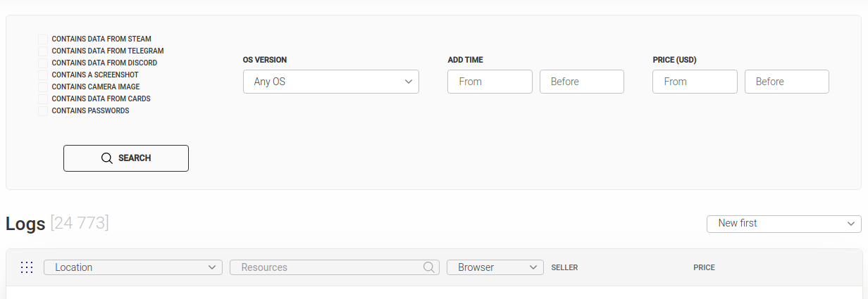Image resolution: width=868 pixels, height=299 pixels.
Task: Click the Price From input field
Action: coord(695,82)
